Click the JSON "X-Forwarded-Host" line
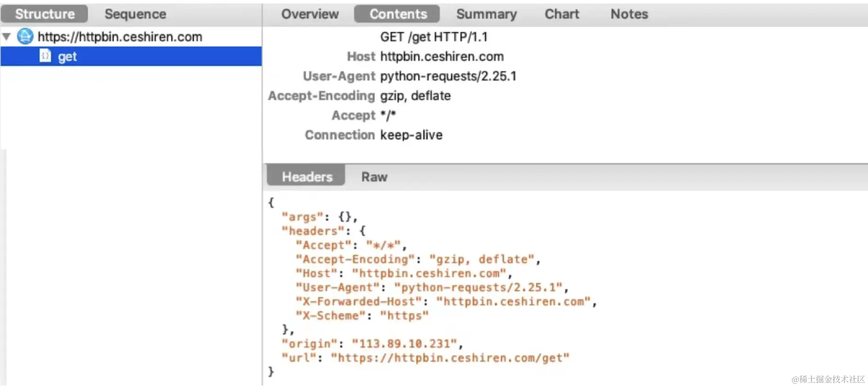The image size is (868, 387). [446, 302]
